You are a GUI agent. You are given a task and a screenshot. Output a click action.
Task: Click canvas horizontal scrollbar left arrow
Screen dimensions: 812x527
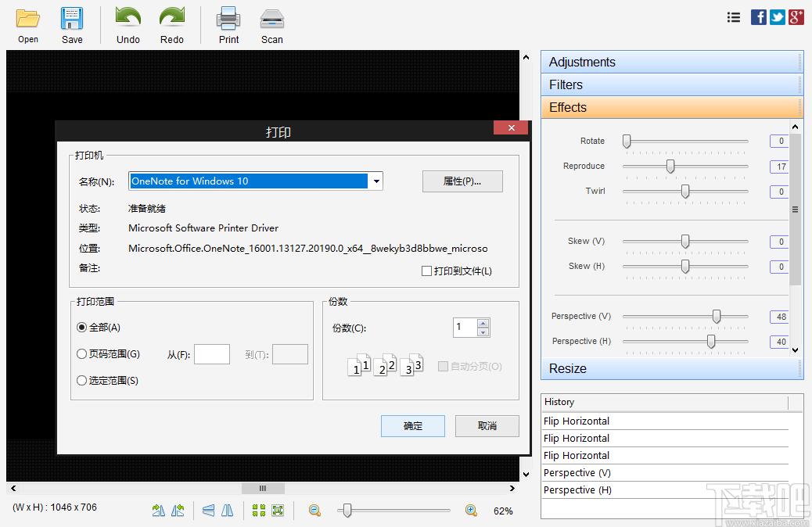click(13, 488)
